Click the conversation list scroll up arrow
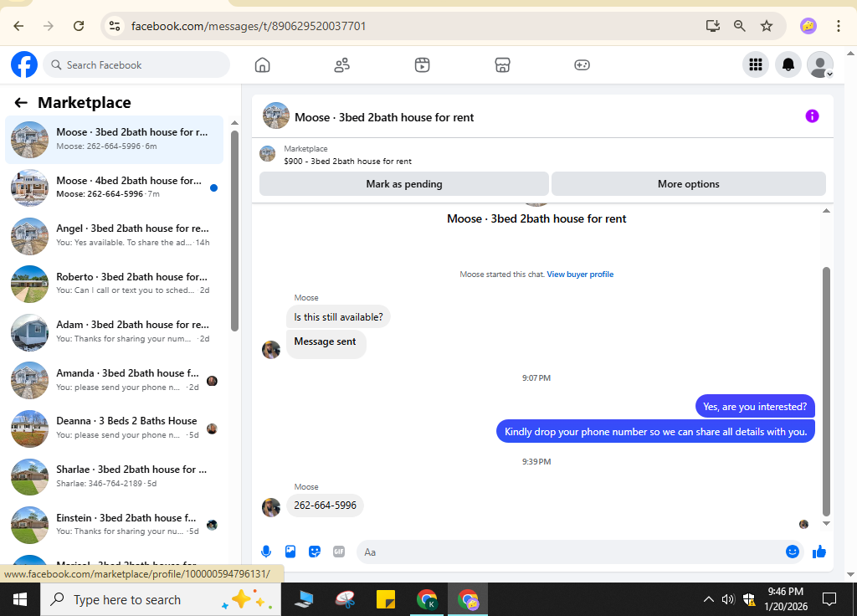This screenshot has width=857, height=616. pyautogui.click(x=234, y=122)
